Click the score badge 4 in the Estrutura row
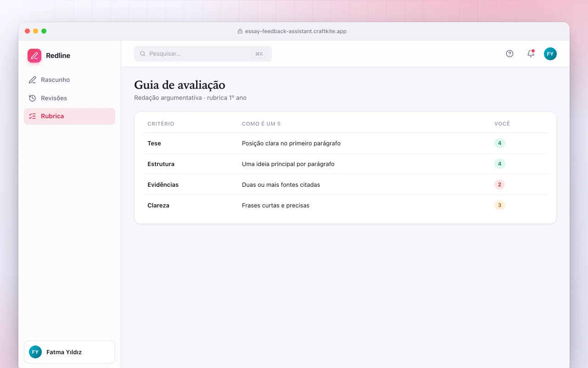This screenshot has height=368, width=588. point(500,164)
